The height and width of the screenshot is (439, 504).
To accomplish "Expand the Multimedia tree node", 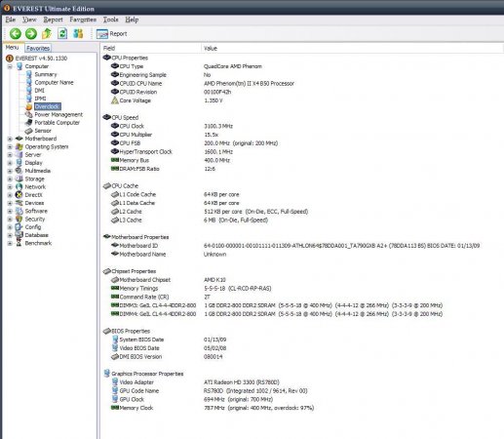I will (10, 171).
